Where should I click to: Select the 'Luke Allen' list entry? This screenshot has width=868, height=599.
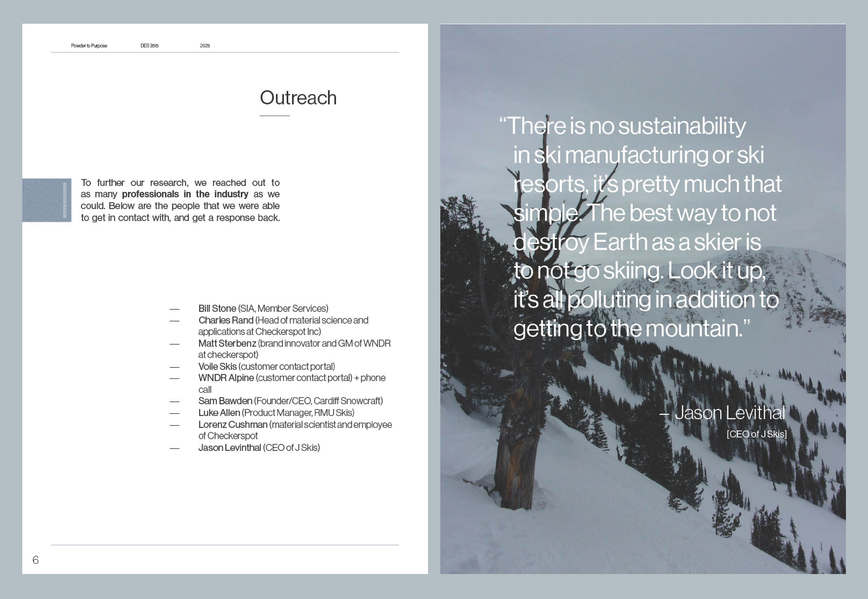coord(276,413)
